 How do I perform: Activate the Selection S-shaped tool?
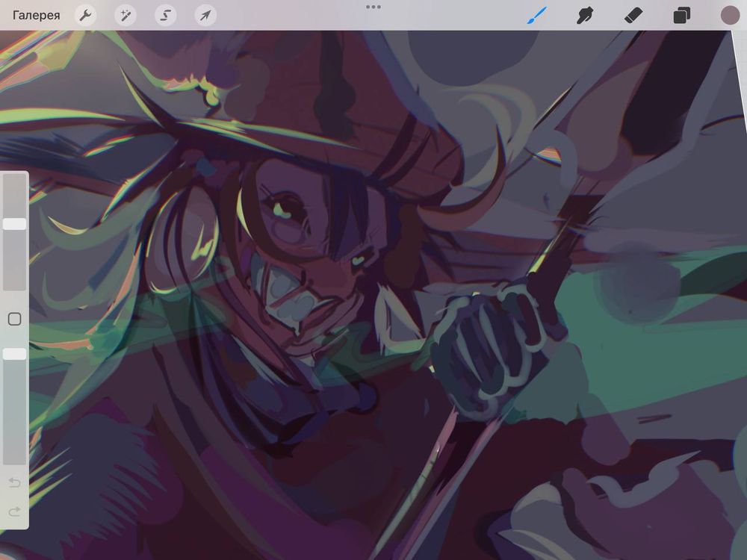(x=165, y=15)
